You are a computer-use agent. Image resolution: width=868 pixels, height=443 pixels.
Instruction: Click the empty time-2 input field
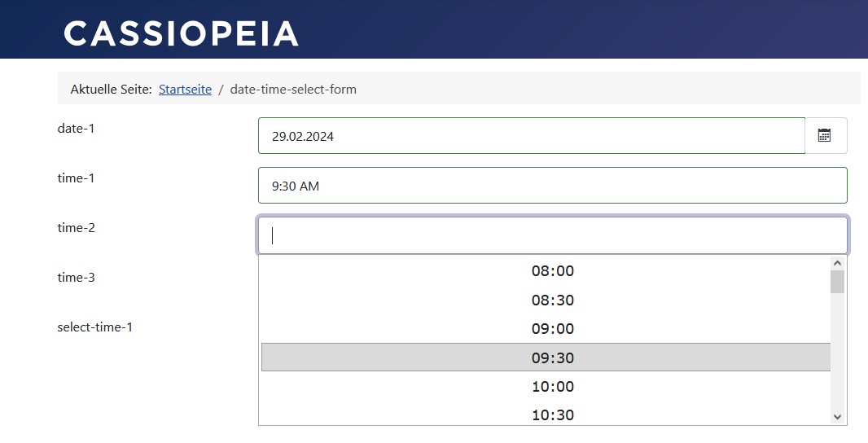pyautogui.click(x=552, y=235)
